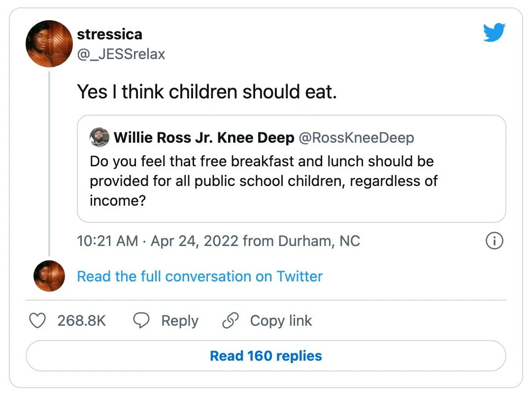532x401 pixels.
Task: Click the Copy link label
Action: click(x=281, y=321)
